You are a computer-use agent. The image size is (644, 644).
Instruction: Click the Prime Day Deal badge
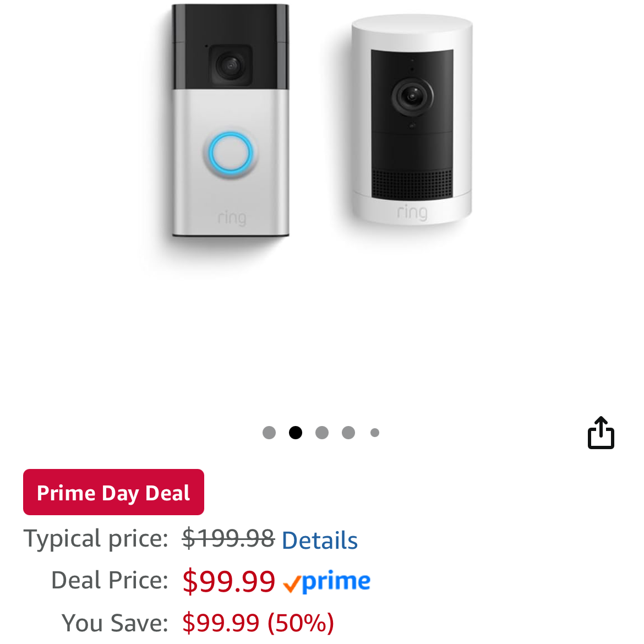pyautogui.click(x=113, y=492)
